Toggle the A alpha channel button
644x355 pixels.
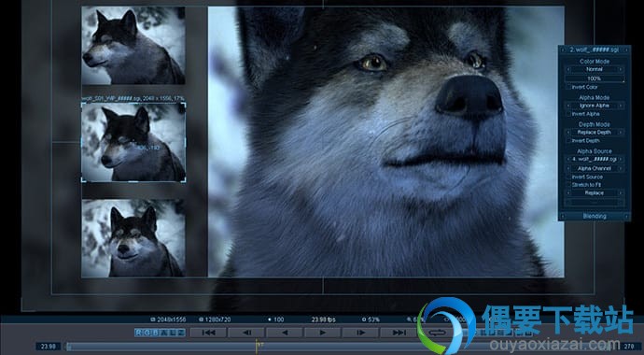point(164,333)
